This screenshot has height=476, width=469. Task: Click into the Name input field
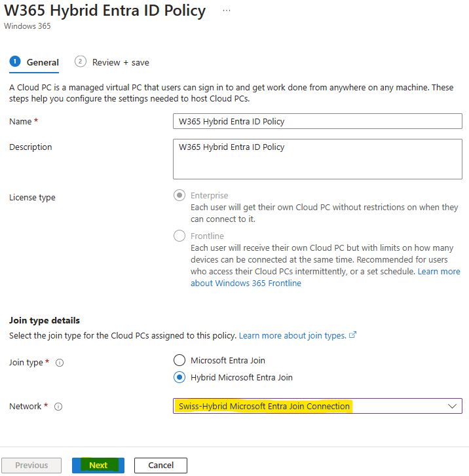point(318,121)
